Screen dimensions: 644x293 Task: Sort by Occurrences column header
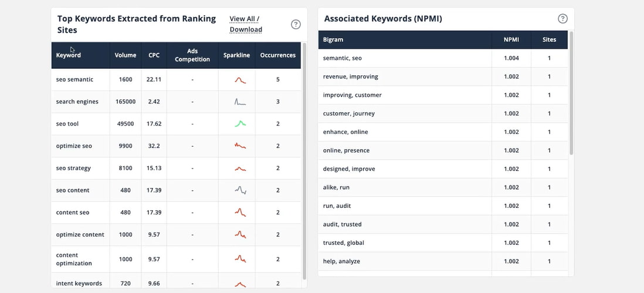(x=277, y=55)
